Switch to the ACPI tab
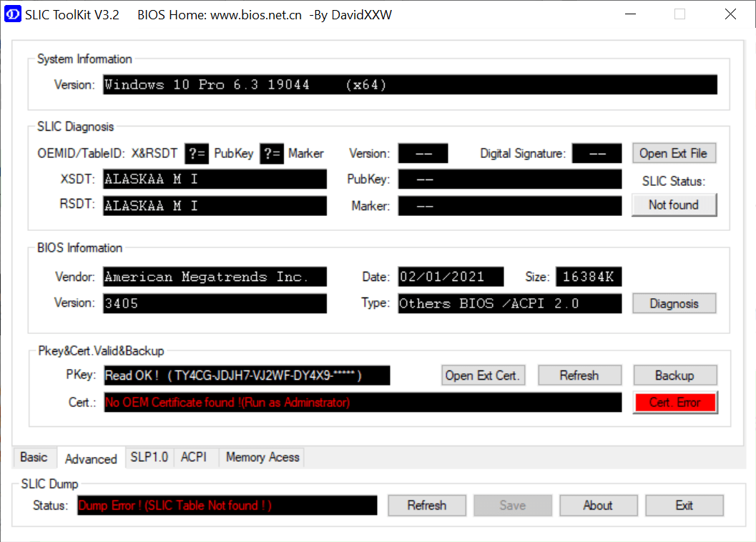756x542 pixels. click(194, 457)
